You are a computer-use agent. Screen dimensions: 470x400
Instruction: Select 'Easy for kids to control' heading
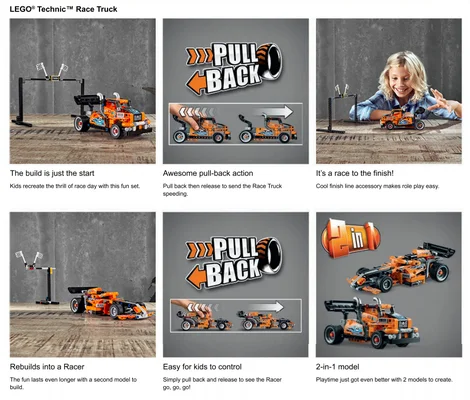coord(202,367)
